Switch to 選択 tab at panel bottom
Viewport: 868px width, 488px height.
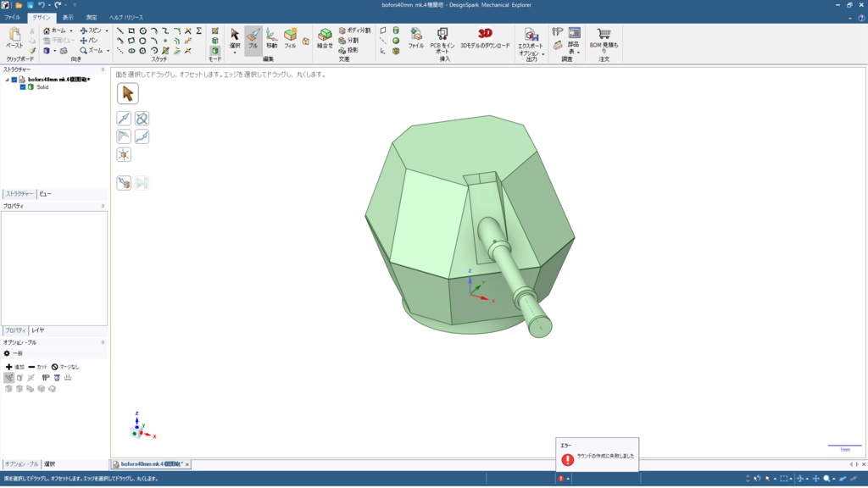[x=50, y=464]
